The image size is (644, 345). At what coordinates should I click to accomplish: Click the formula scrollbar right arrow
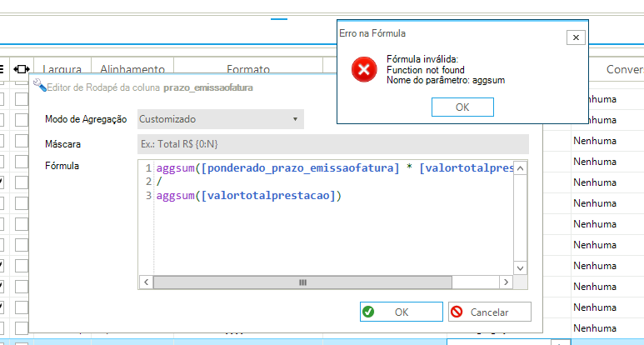[x=507, y=282]
